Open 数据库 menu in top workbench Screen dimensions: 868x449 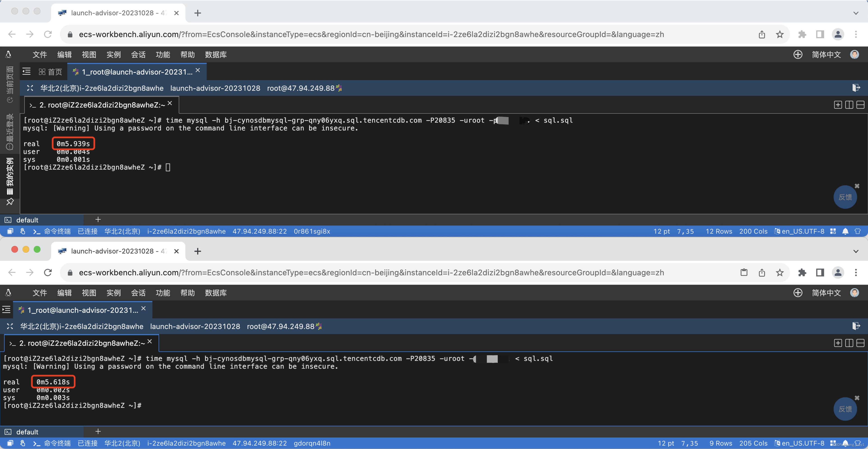click(216, 54)
